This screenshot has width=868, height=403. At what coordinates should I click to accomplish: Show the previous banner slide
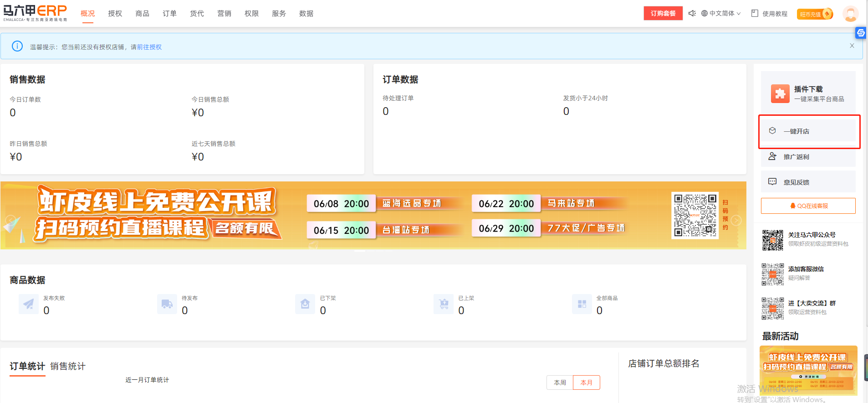[10, 221]
